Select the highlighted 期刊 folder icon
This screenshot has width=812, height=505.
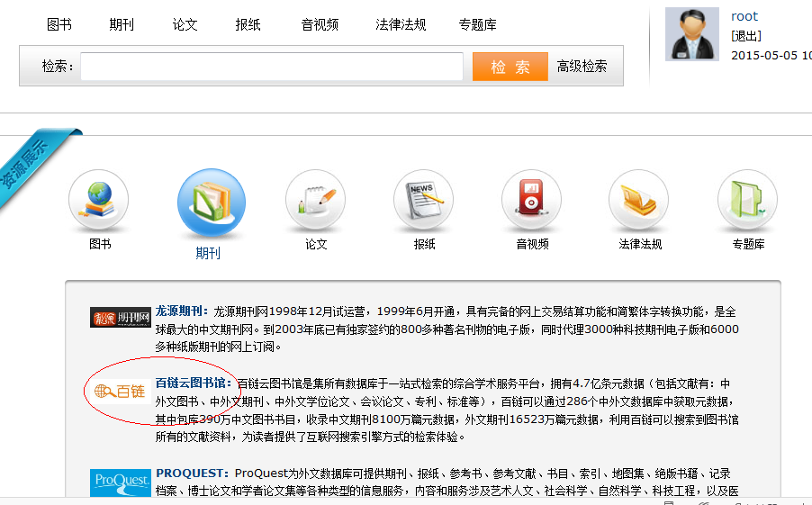[x=212, y=203]
